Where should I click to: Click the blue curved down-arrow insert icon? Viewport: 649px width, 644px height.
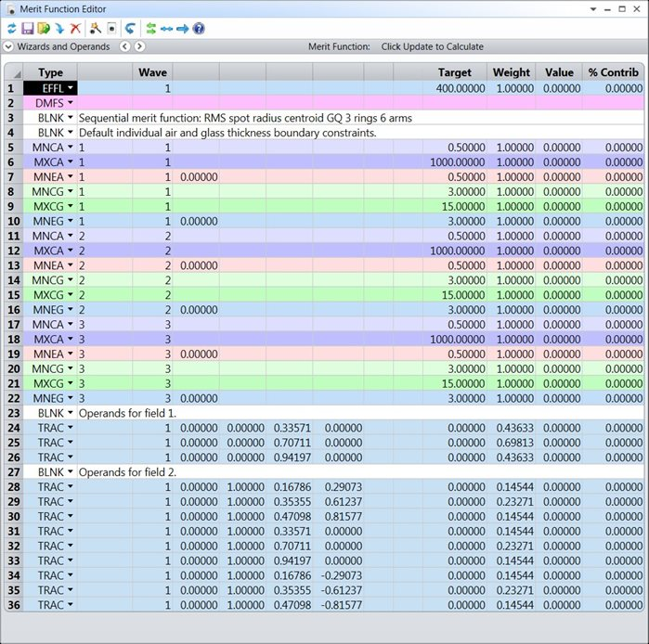pos(59,29)
